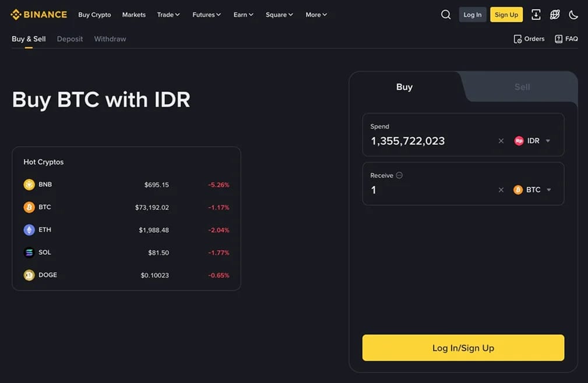Open the search magnifier icon
The height and width of the screenshot is (383, 588).
pos(445,15)
